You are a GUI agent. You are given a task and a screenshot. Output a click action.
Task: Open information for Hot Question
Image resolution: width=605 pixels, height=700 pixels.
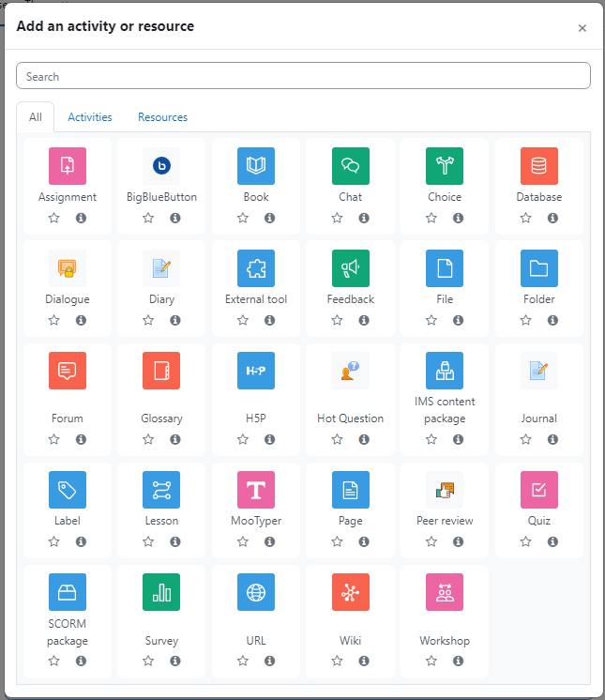(364, 439)
